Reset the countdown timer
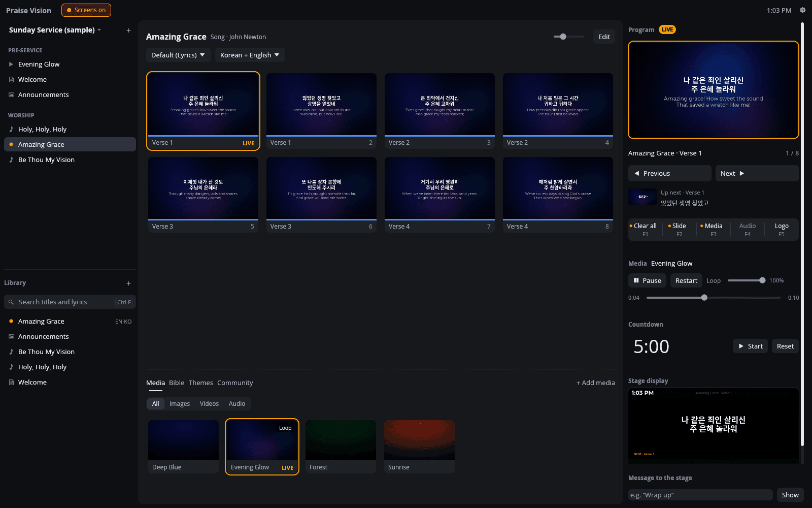 (x=785, y=346)
